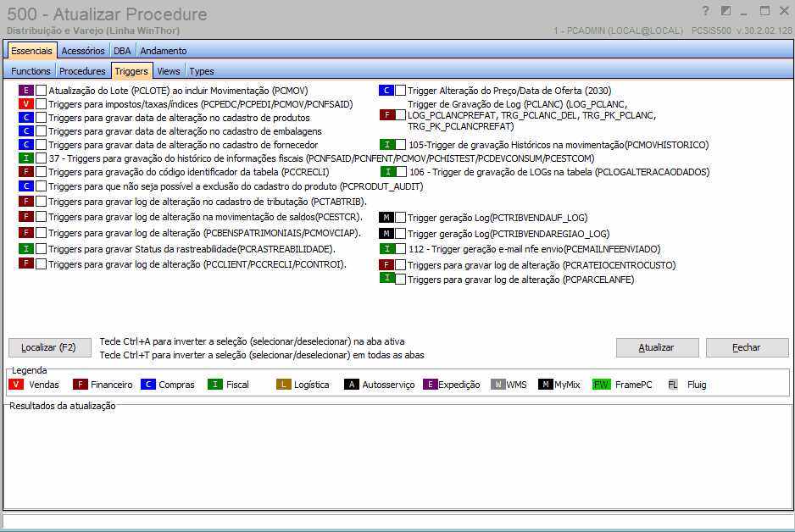Click the Compras badge beside Preço/Data de Oferta
Screen dimensions: 795x532
coord(386,90)
